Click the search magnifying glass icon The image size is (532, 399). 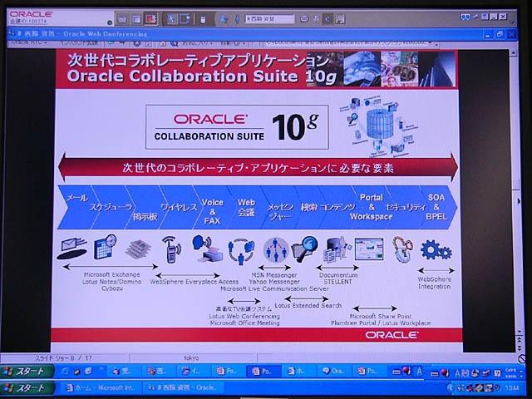coord(305,249)
